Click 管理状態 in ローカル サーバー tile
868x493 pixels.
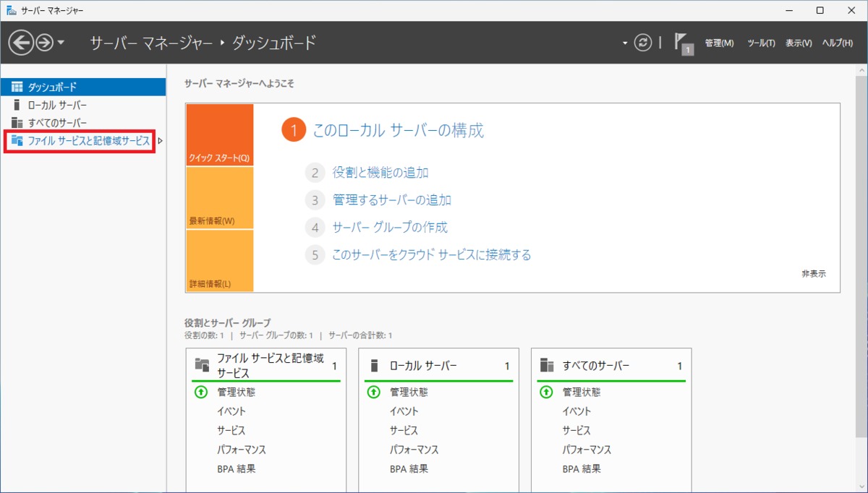pos(409,393)
